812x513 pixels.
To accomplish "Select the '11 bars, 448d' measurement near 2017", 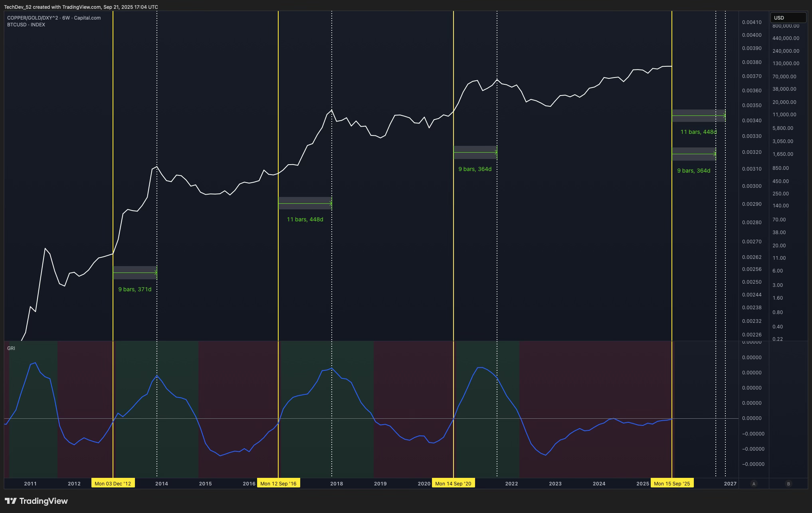I will [305, 219].
